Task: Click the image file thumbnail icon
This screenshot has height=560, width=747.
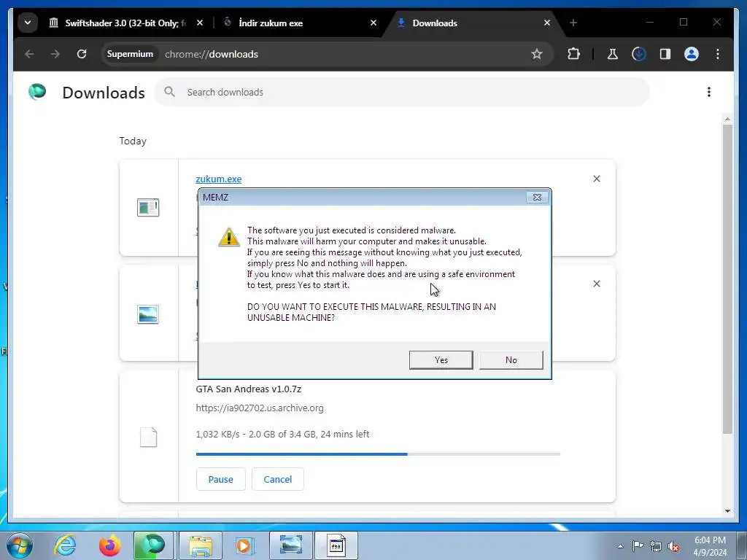Action: [x=148, y=314]
